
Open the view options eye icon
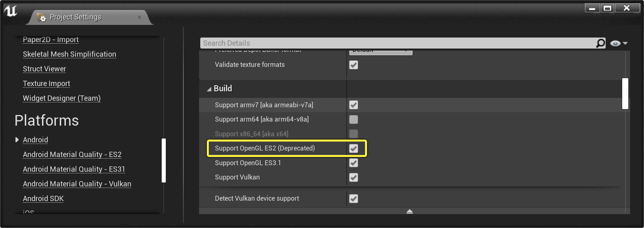tap(615, 43)
